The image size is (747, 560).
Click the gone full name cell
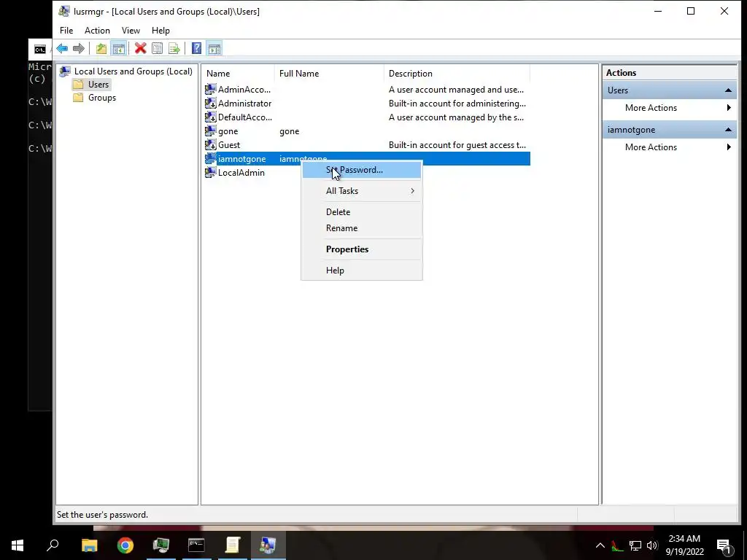point(289,131)
